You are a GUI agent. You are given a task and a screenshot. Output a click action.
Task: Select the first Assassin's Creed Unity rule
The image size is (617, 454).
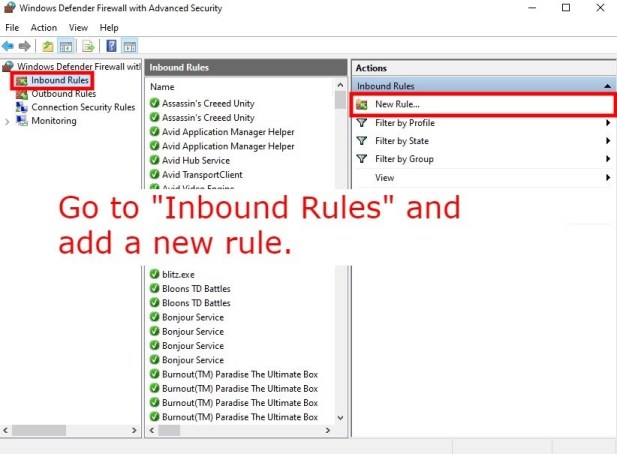(208, 103)
